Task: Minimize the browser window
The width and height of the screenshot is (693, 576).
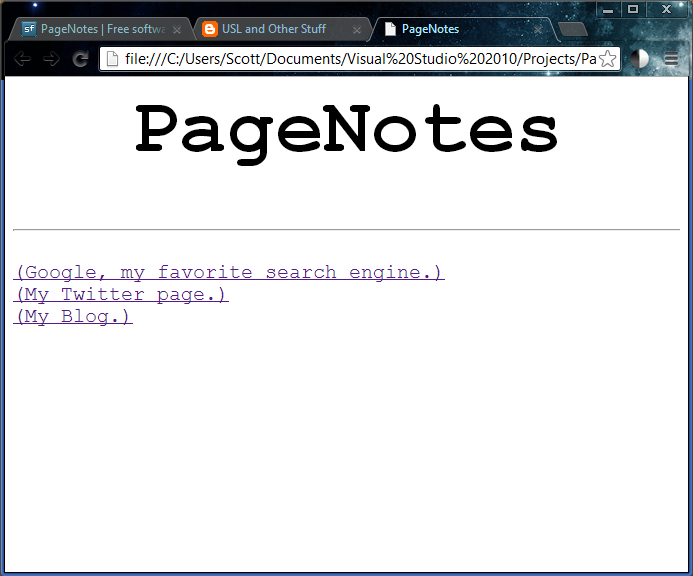Action: click(608, 9)
